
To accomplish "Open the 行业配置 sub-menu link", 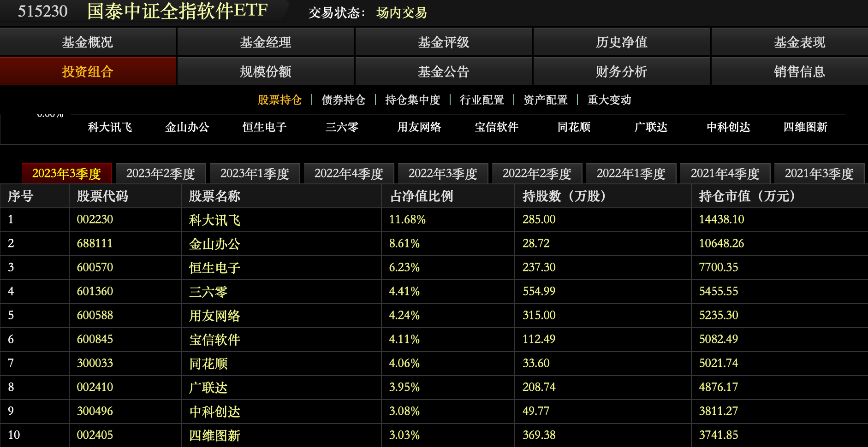I will click(x=482, y=100).
